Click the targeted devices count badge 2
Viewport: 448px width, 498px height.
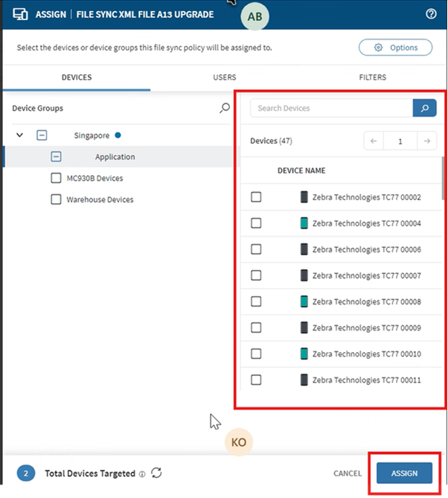(26, 473)
